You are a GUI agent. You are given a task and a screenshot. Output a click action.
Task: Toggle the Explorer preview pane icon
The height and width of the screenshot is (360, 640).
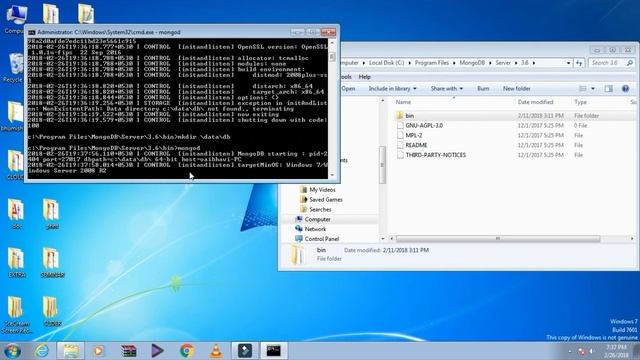tap(608, 89)
